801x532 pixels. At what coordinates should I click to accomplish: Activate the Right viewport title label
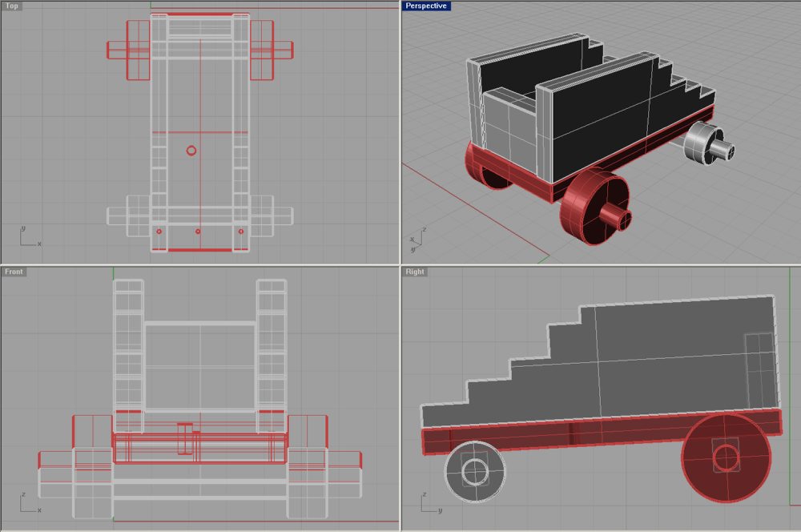pos(415,272)
